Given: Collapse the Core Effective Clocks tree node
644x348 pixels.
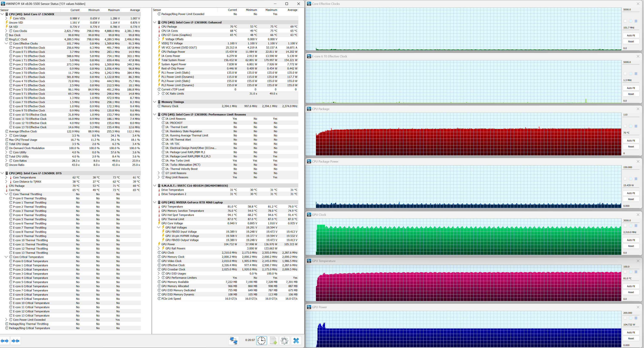Looking at the screenshot, I should coord(6,43).
